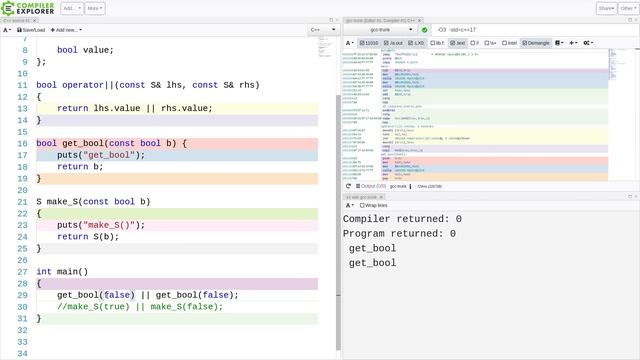Image resolution: width=640 pixels, height=360 pixels.
Task: Click 'S make_S(const bool b)' on line 21
Action: (93, 202)
